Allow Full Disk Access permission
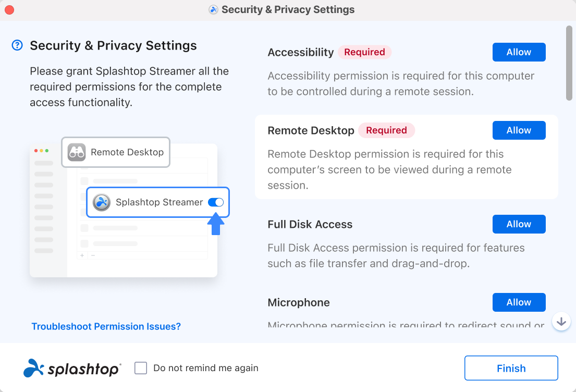Viewport: 576px width, 392px height. (519, 224)
